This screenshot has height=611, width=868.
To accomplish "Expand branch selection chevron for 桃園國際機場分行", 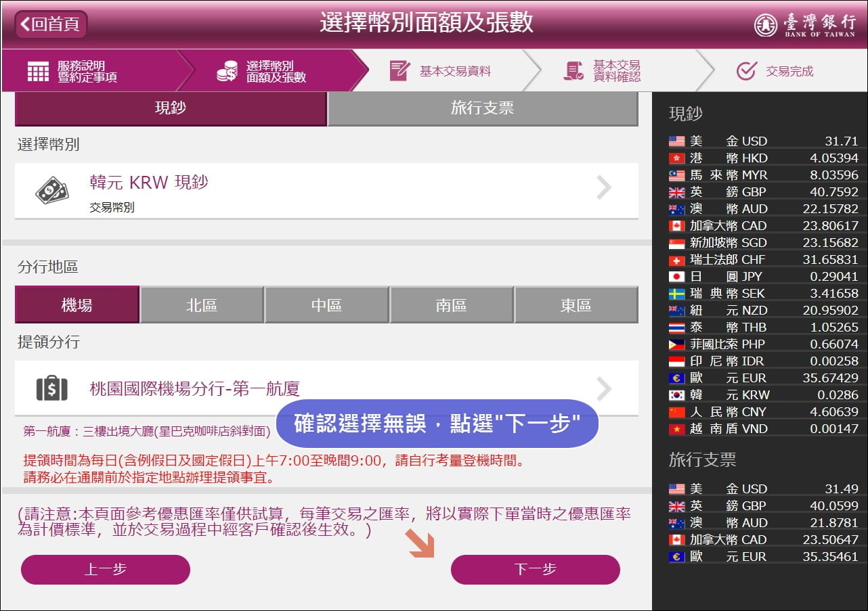I will pos(604,388).
